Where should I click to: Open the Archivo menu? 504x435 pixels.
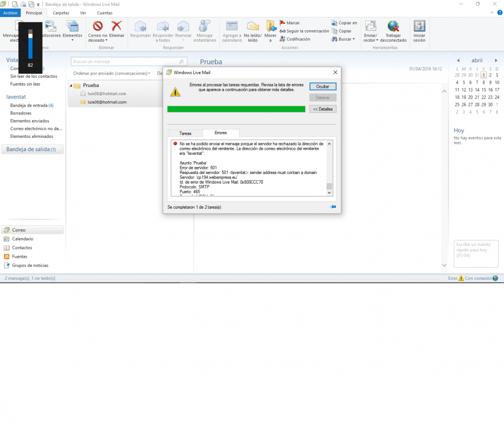click(x=10, y=13)
